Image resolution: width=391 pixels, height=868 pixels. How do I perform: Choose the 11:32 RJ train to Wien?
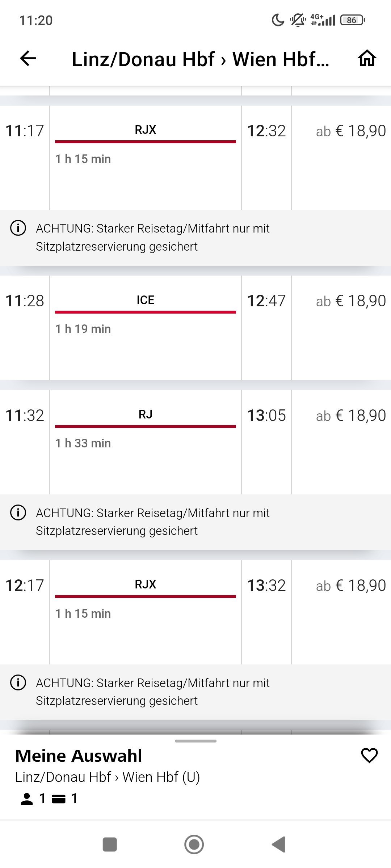click(x=195, y=442)
